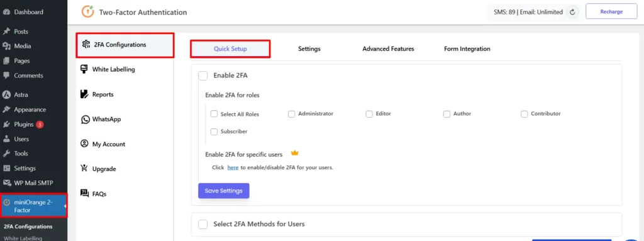This screenshot has height=241, width=644.
Task: Click the Upgrade cart icon
Action: click(x=85, y=168)
